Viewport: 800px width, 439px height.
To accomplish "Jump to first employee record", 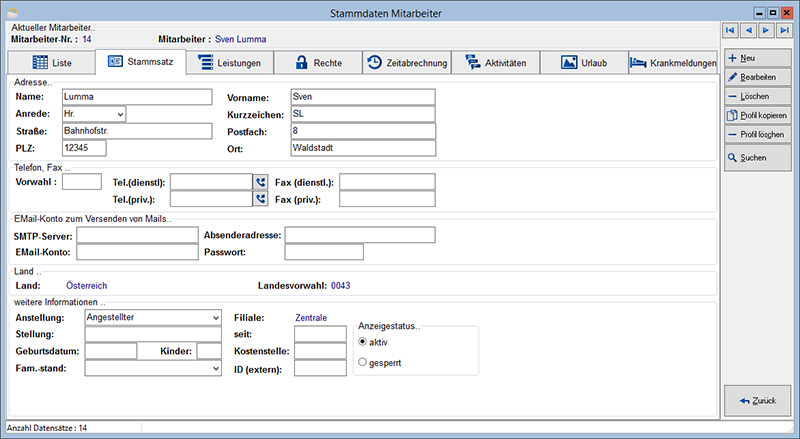I will point(730,30).
